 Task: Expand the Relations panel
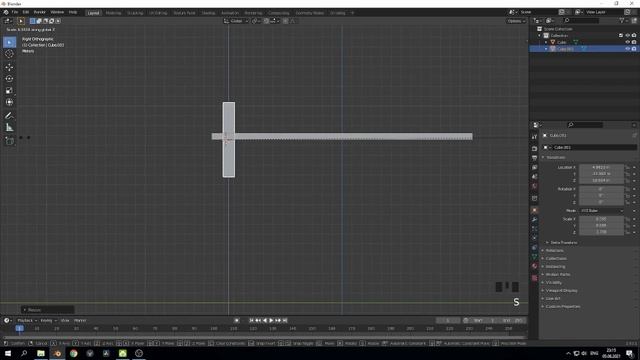click(554, 251)
